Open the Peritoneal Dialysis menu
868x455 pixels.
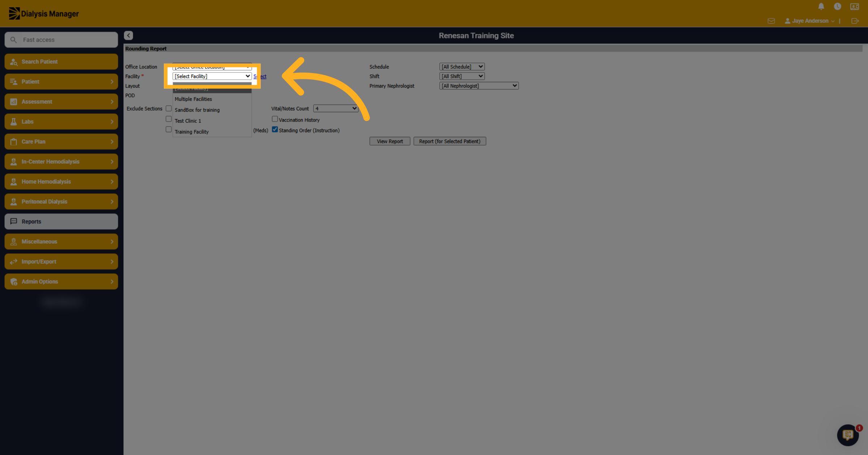[61, 202]
